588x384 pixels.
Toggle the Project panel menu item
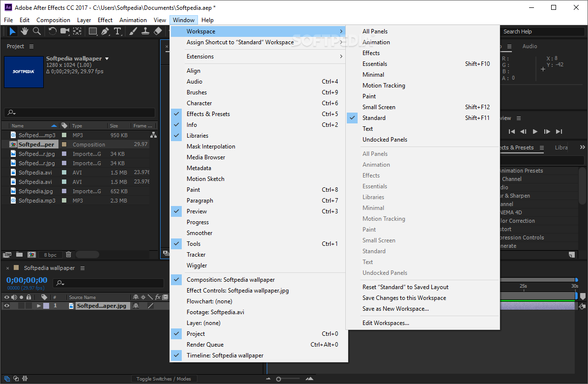pyautogui.click(x=259, y=334)
